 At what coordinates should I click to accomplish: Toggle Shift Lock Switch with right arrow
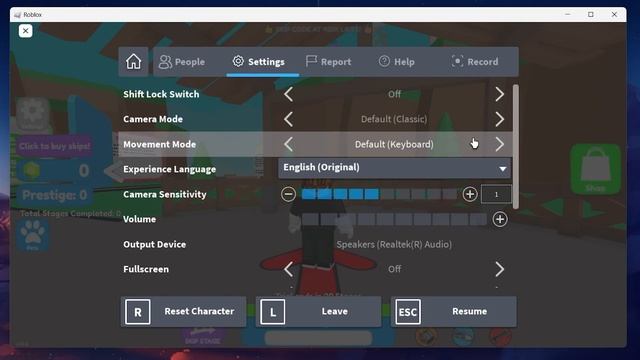click(x=500, y=94)
